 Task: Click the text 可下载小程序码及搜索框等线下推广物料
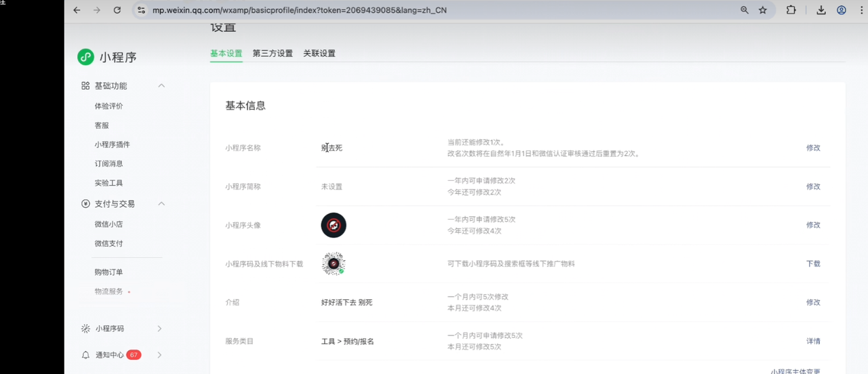[x=511, y=264]
